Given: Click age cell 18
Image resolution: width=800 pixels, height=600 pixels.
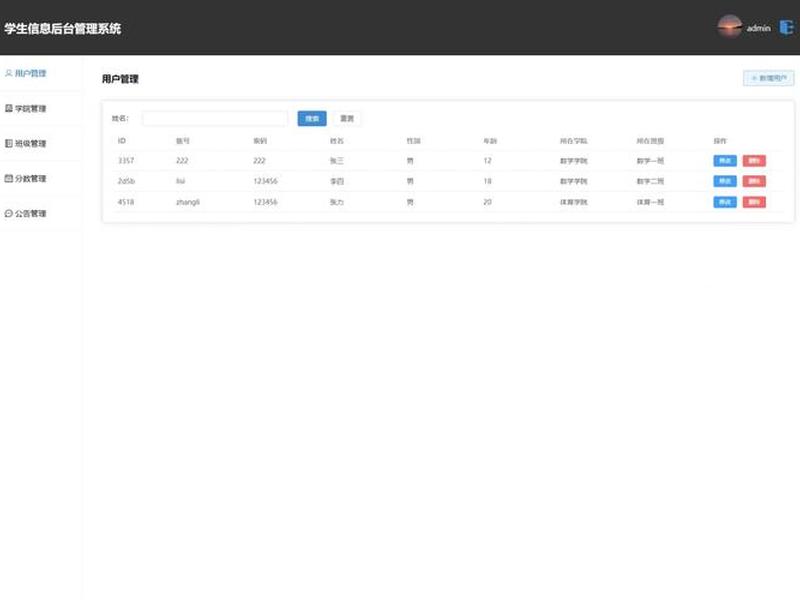Looking at the screenshot, I should pos(487,181).
